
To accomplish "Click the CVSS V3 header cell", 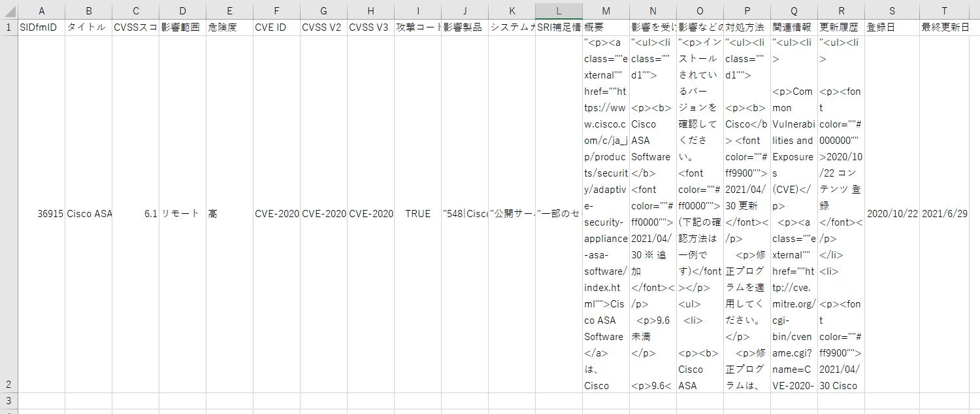I will tap(371, 27).
